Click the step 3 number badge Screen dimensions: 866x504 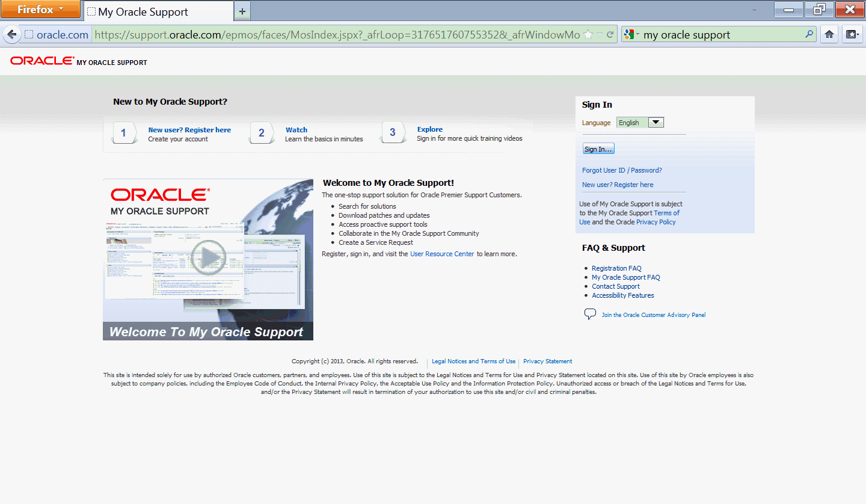click(393, 133)
